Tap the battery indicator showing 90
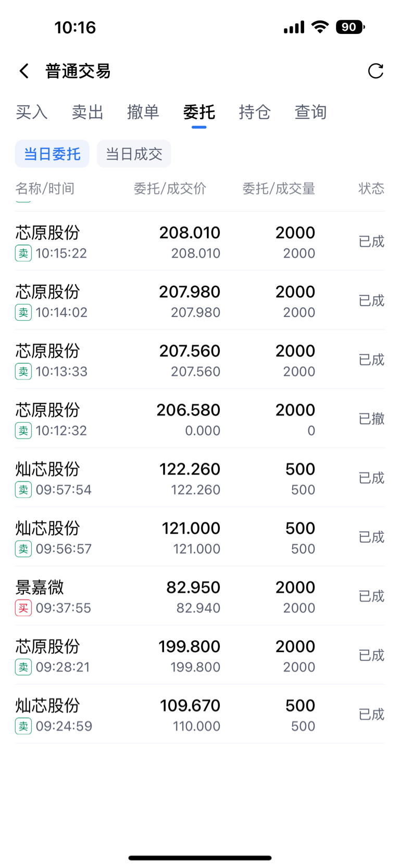The height and width of the screenshot is (868, 400). pyautogui.click(x=351, y=27)
